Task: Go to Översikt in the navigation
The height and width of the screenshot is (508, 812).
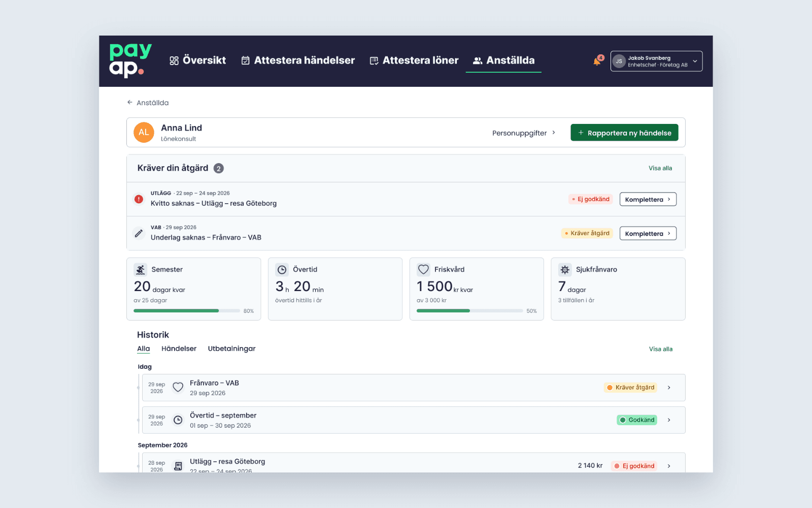Action: pyautogui.click(x=198, y=60)
